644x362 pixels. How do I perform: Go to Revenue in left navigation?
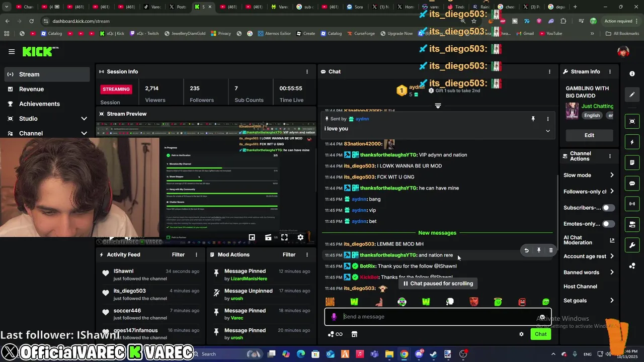(x=47, y=89)
